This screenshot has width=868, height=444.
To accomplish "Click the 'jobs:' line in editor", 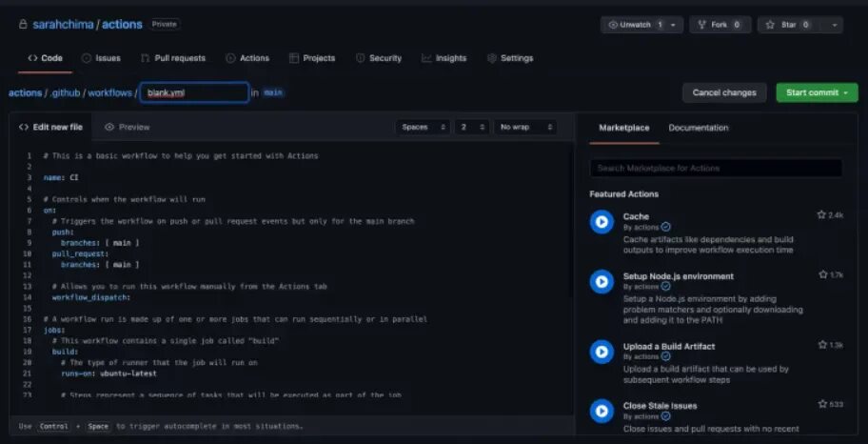I will tap(54, 331).
